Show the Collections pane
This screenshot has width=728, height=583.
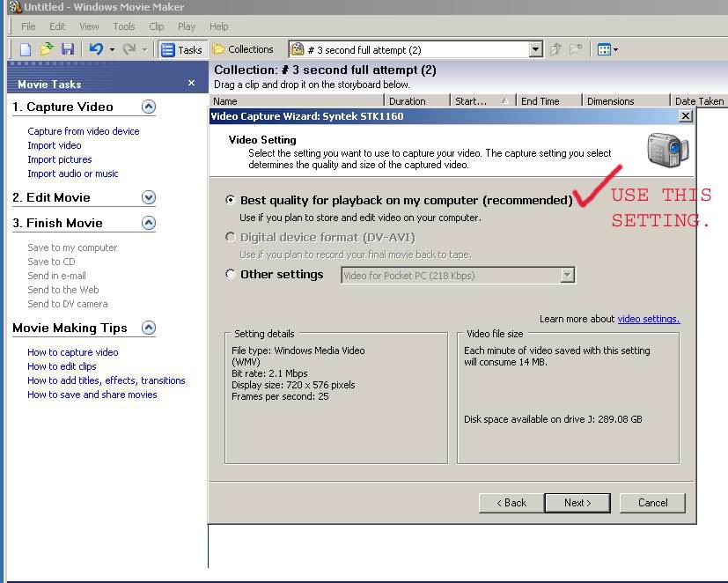point(243,49)
